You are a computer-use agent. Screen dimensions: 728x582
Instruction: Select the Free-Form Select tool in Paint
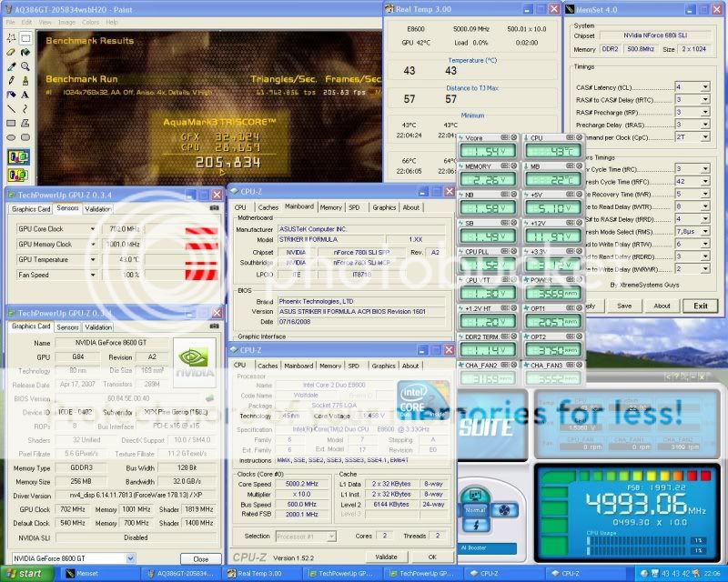click(11, 39)
